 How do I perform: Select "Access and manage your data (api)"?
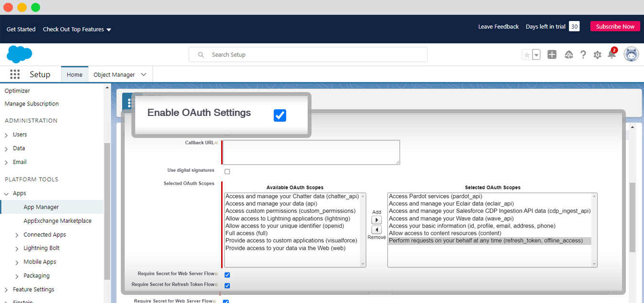coord(271,204)
